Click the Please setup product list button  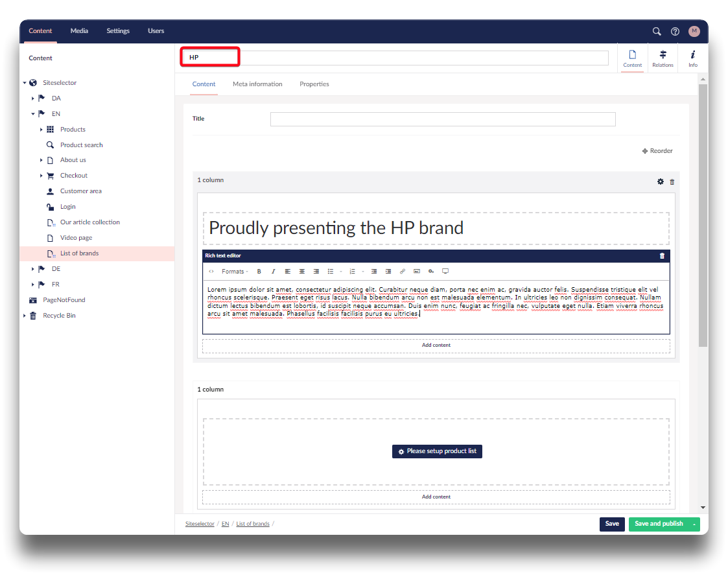437,451
